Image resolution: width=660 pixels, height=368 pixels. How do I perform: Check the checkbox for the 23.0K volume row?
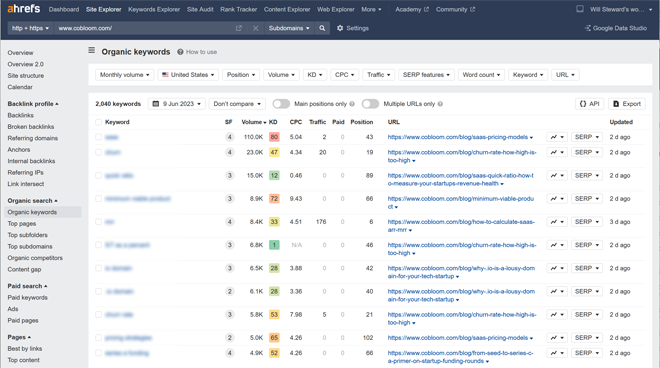pos(98,152)
